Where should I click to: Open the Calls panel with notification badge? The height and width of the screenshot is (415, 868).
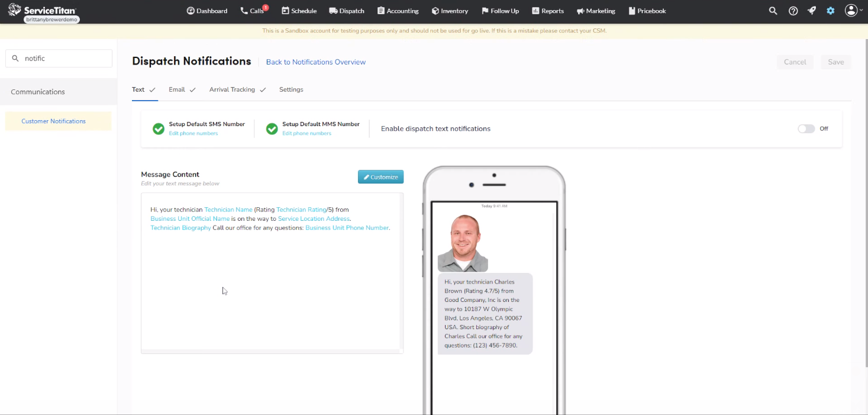(253, 11)
